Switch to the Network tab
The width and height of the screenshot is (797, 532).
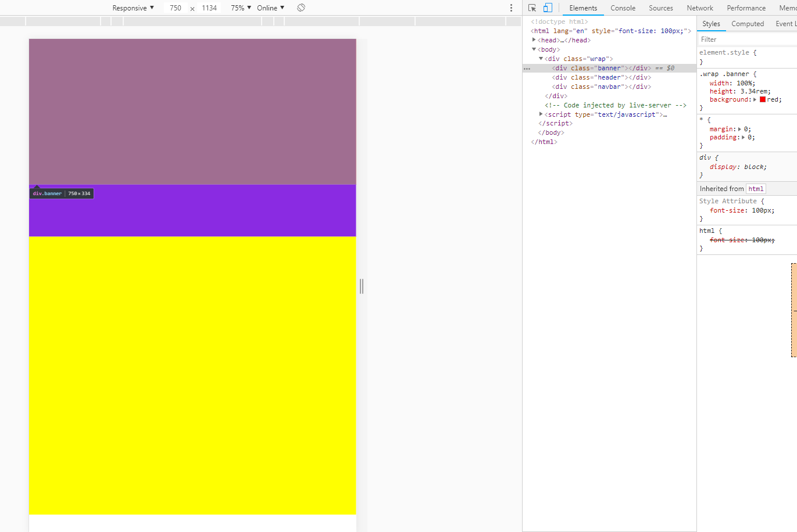click(x=700, y=8)
